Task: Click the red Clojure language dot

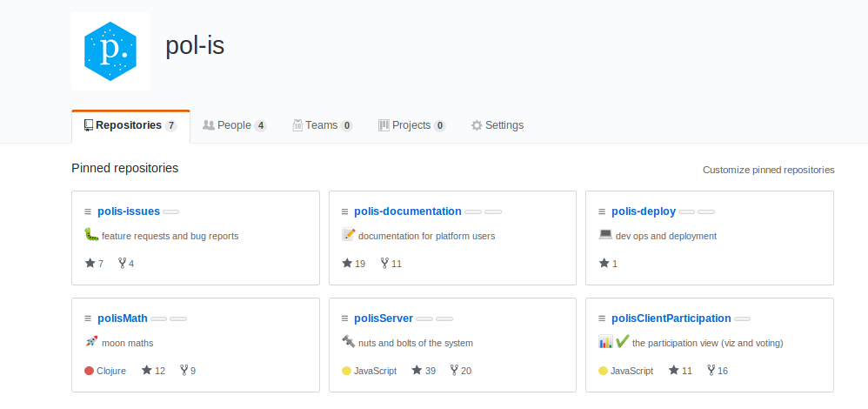Action: point(89,371)
